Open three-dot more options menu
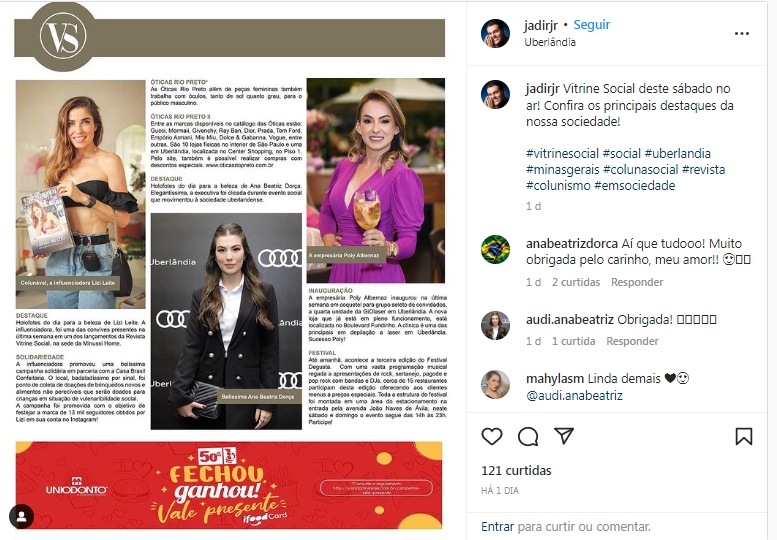This screenshot has width=777, height=540. (x=742, y=33)
